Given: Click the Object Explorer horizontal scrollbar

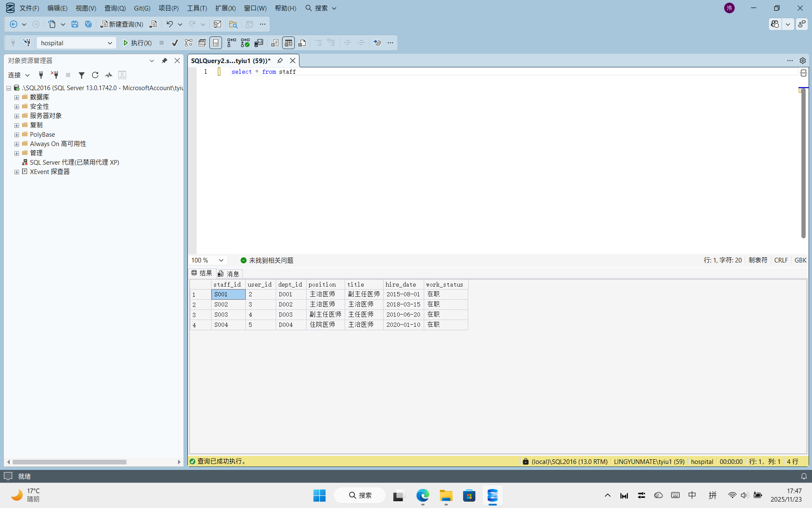Looking at the screenshot, I should [69, 462].
